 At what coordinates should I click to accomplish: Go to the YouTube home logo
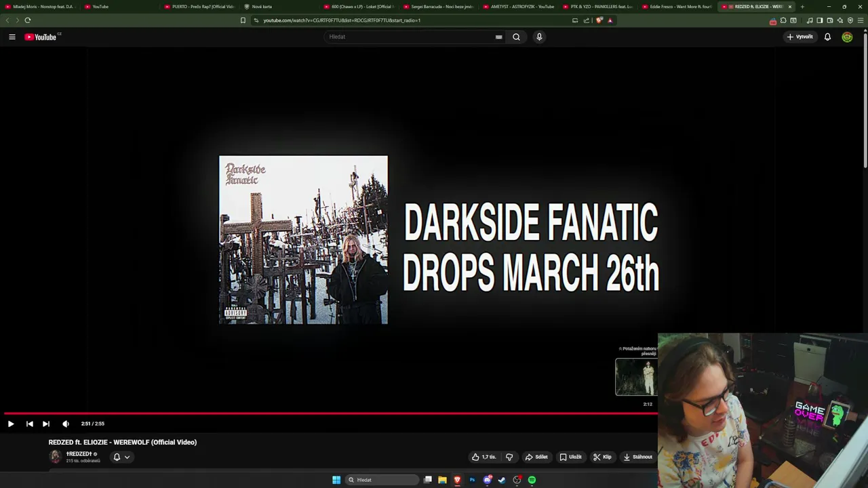[x=41, y=37]
